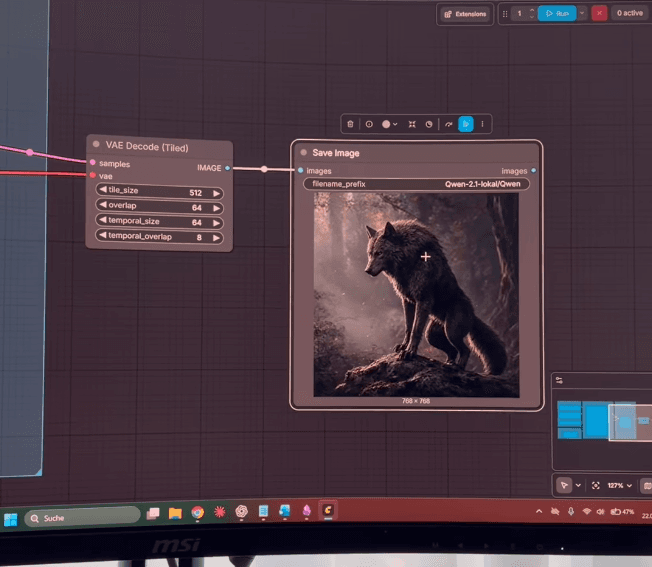
Task: Click the samples input socket on VAE Decode
Action: [x=93, y=162]
